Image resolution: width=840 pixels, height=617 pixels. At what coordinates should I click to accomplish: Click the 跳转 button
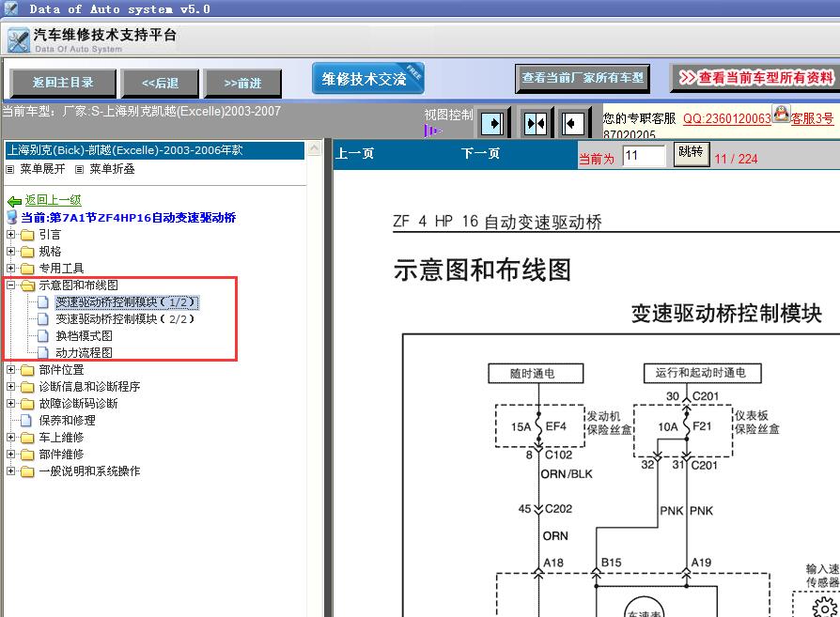pyautogui.click(x=691, y=154)
